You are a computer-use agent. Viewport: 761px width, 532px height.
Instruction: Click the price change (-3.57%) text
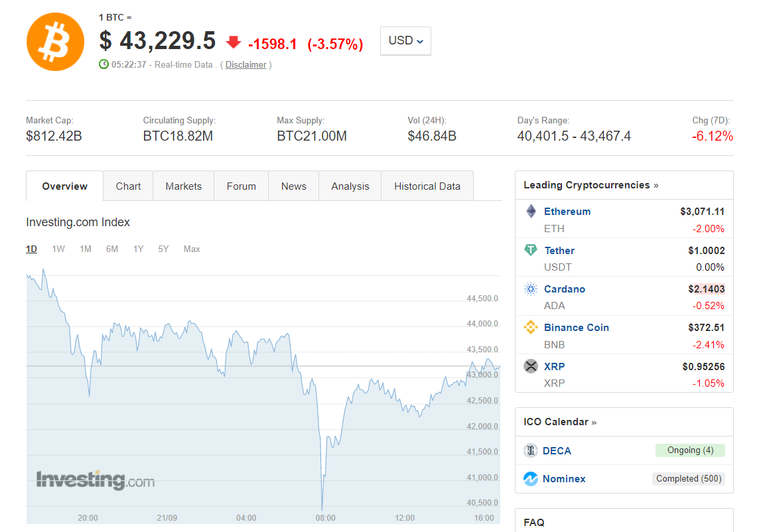[x=335, y=44]
